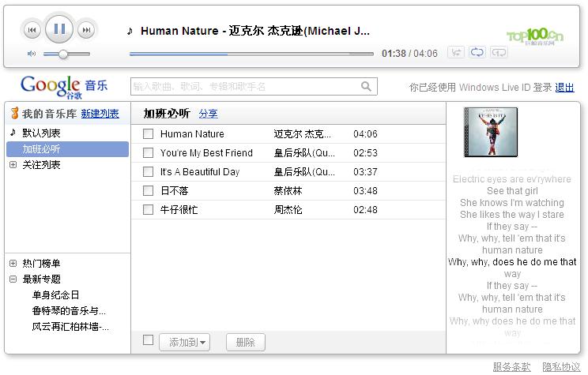Check the Human Nature checkbox
This screenshot has width=588, height=375.
[148, 133]
